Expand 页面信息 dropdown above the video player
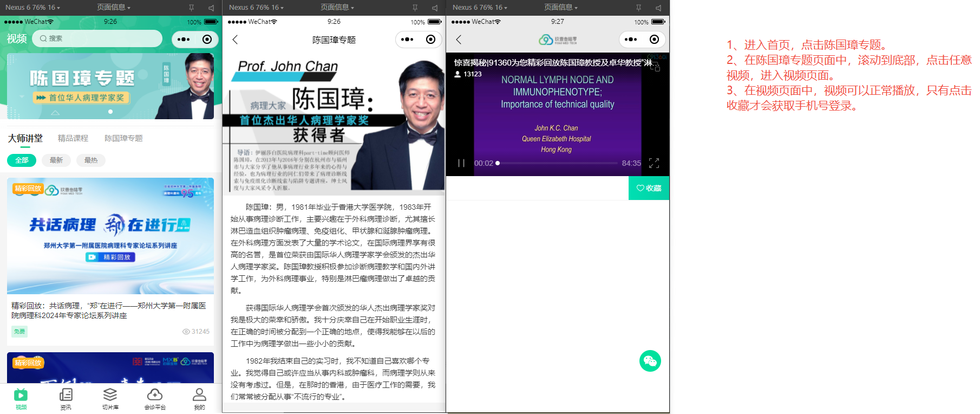 pyautogui.click(x=561, y=8)
